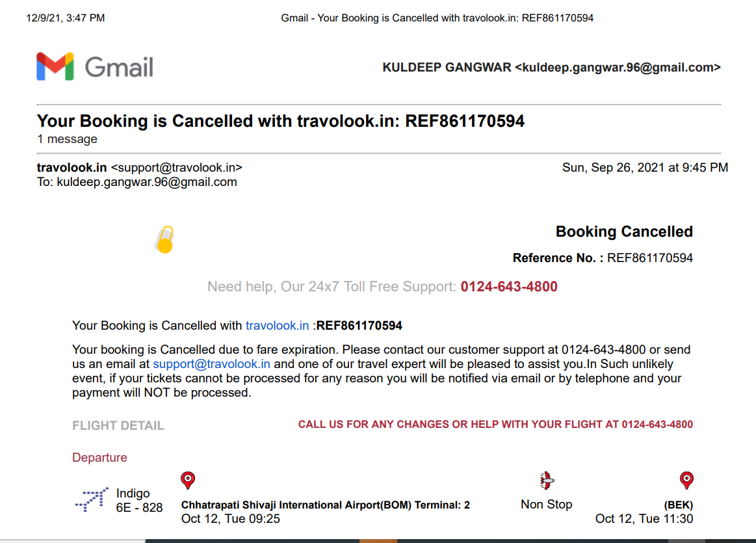Click the red Departure label

click(x=99, y=458)
